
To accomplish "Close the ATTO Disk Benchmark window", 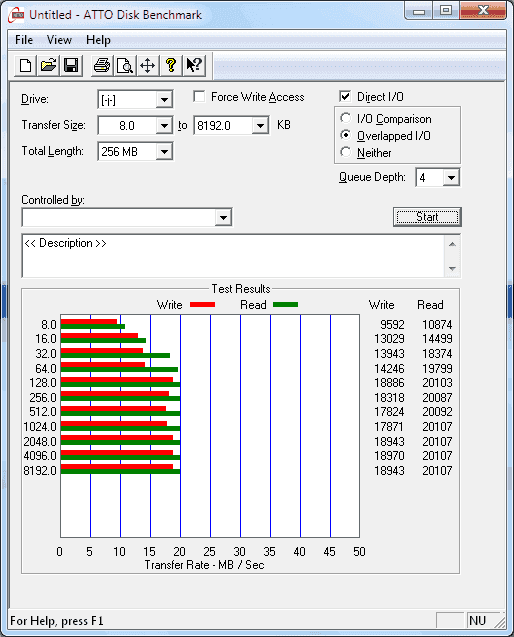I will (483, 11).
